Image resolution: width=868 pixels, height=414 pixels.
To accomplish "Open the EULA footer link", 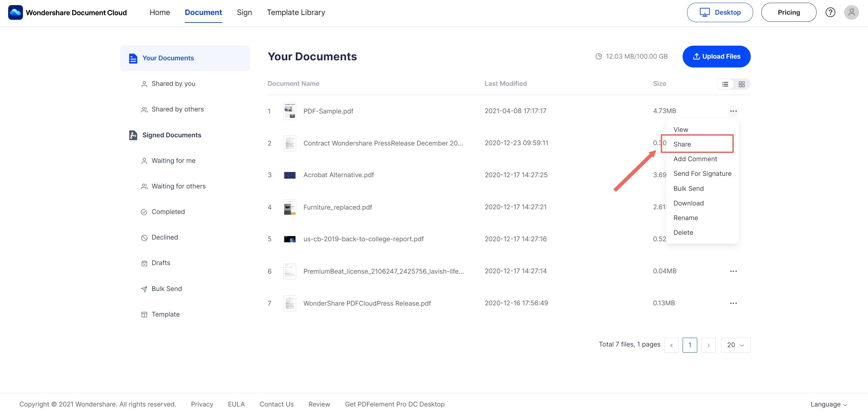I will (236, 404).
